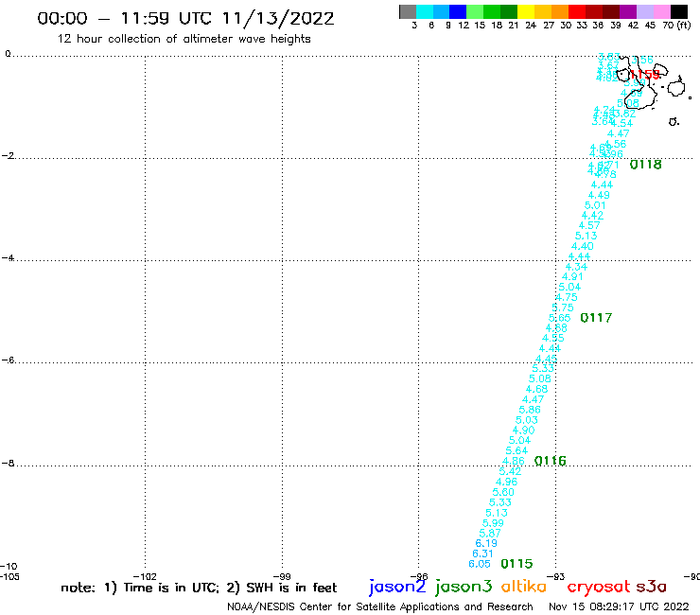The height and width of the screenshot is (615, 700).
Task: Click the -8 latitude axis label
Action: click(x=8, y=464)
